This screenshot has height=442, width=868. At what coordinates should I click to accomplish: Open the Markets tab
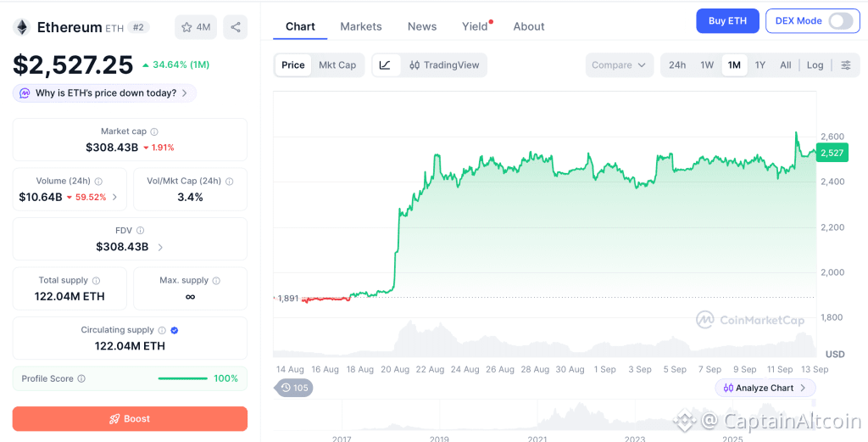pos(361,26)
